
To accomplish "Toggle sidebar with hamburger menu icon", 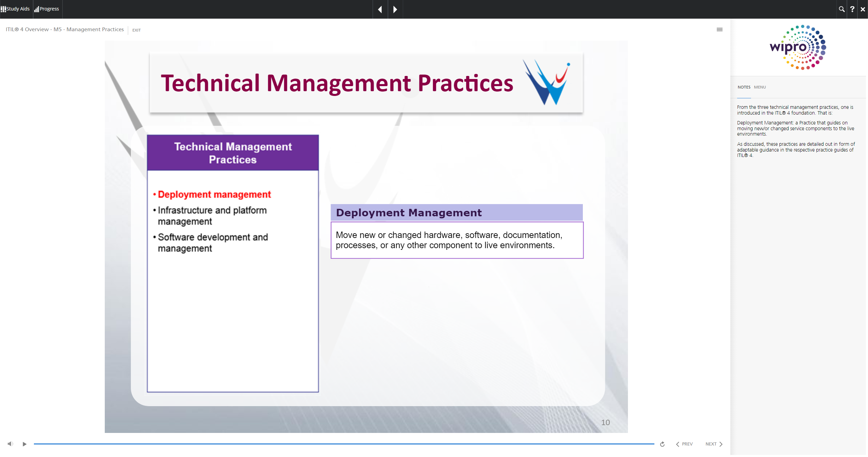I will 719,29.
